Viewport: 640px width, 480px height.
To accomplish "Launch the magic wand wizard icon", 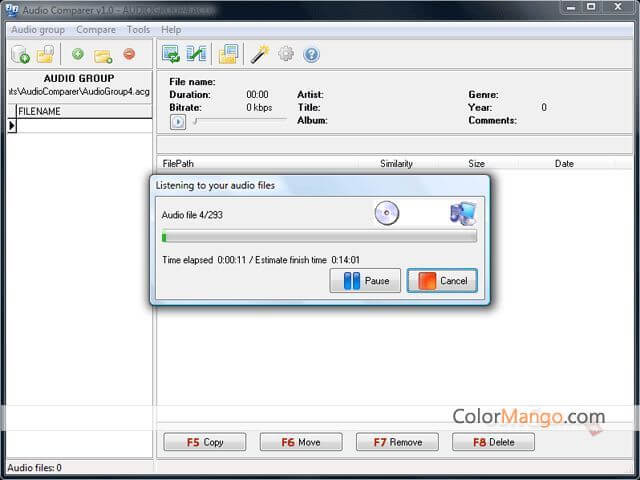I will tap(260, 54).
